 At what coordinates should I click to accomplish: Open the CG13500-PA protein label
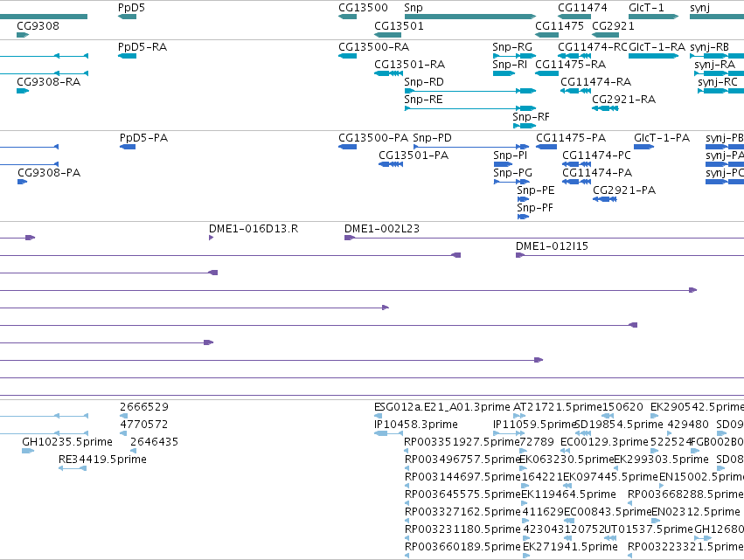tap(373, 138)
